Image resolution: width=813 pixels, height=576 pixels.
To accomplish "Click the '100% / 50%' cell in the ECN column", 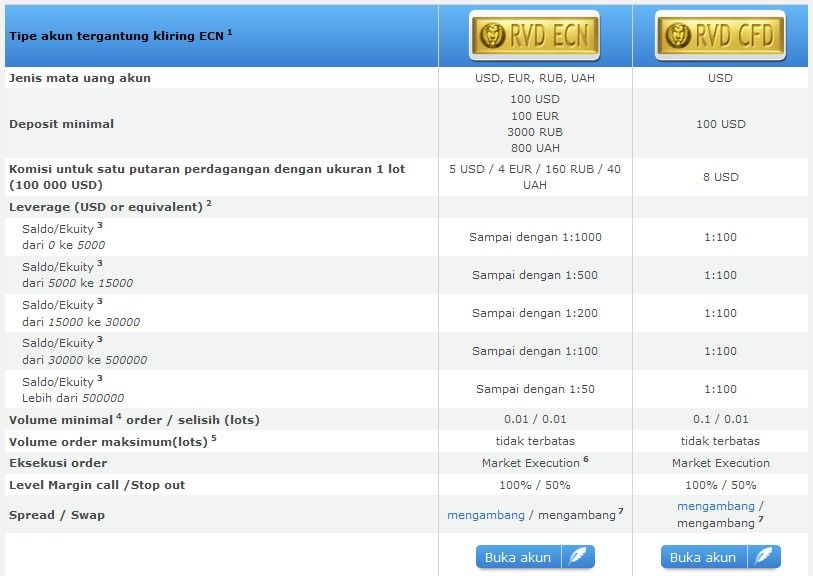I will [535, 485].
